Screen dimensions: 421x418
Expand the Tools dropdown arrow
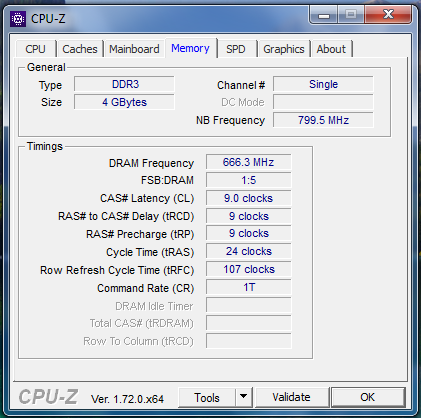[x=244, y=397]
